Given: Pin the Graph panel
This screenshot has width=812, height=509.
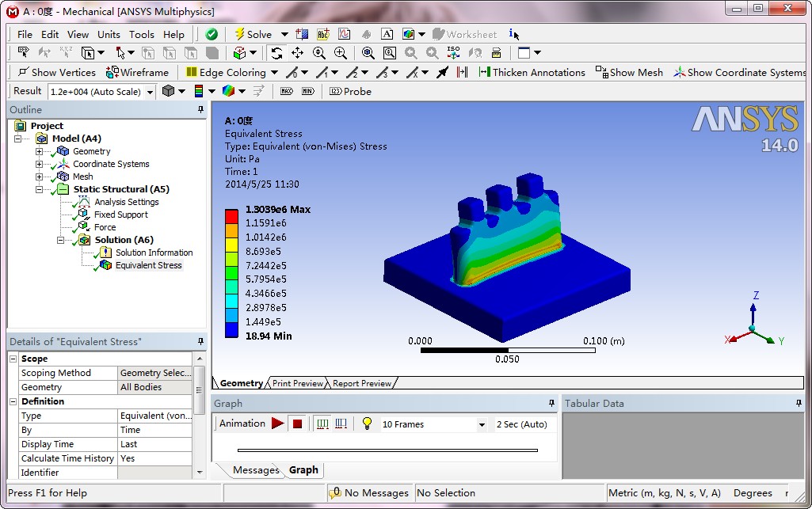Looking at the screenshot, I should (x=551, y=403).
